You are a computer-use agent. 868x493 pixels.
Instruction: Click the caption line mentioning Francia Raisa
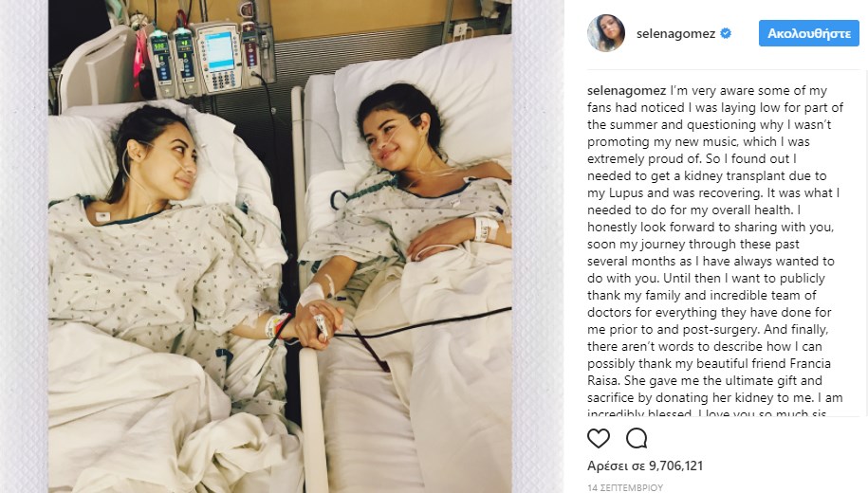pyautogui.click(x=709, y=363)
